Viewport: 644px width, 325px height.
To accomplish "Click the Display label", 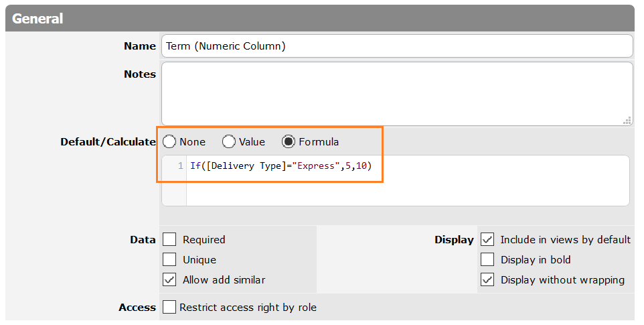I will 455,239.
